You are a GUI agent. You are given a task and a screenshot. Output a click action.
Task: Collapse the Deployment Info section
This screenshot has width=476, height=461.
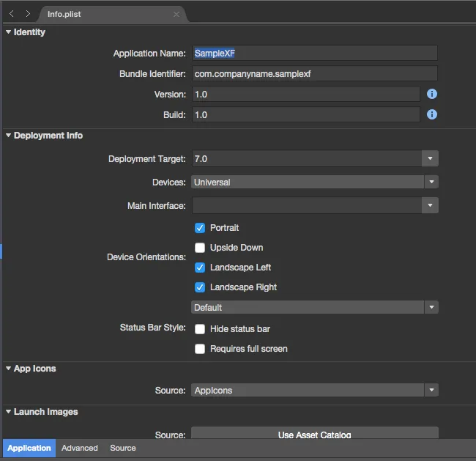click(8, 135)
